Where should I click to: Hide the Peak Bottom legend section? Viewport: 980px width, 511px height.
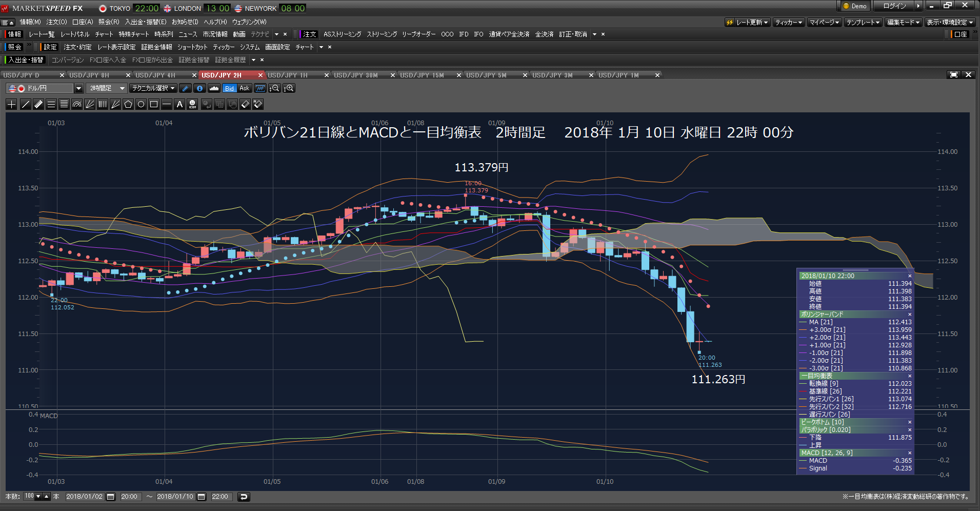(910, 422)
